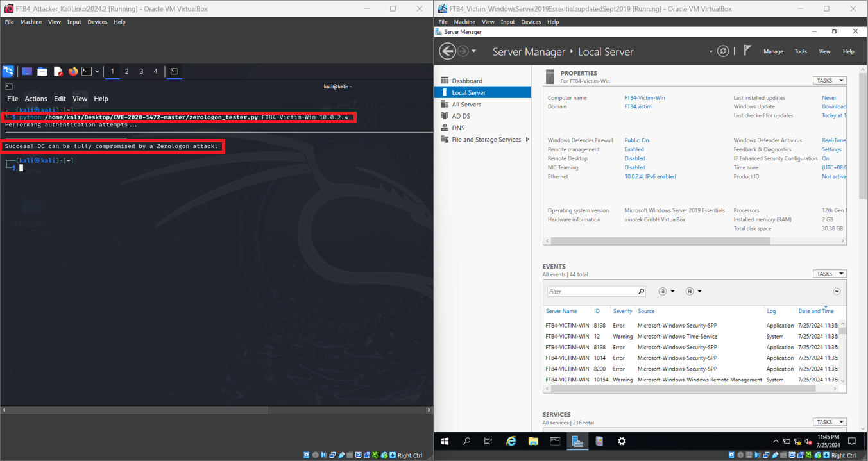Click inside the Events Filter field
Screen dimensions: 868x461
click(x=591, y=291)
